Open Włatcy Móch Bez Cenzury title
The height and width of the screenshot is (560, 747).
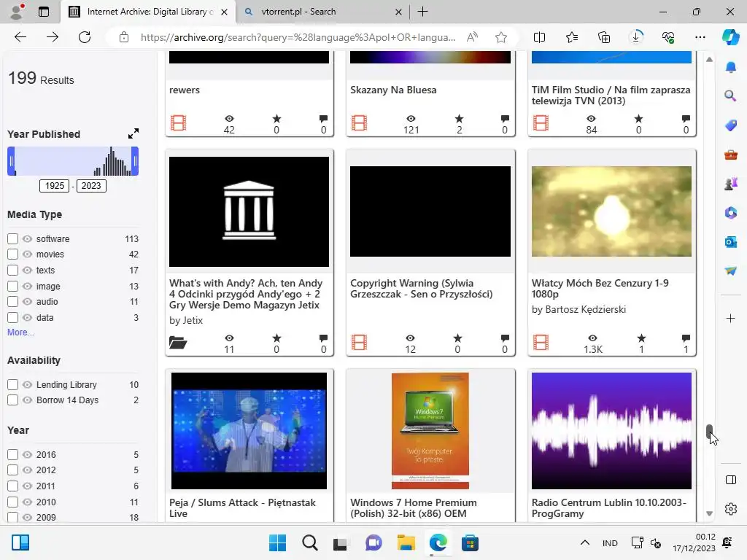[600, 289]
